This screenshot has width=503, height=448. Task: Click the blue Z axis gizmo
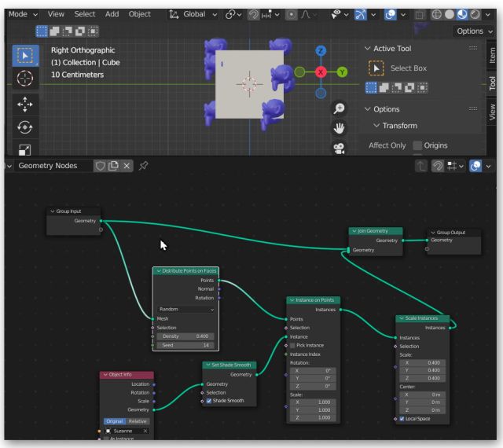click(x=321, y=51)
